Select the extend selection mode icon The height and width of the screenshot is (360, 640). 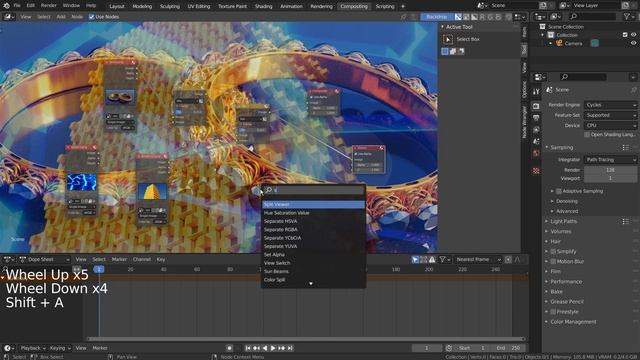(x=453, y=51)
